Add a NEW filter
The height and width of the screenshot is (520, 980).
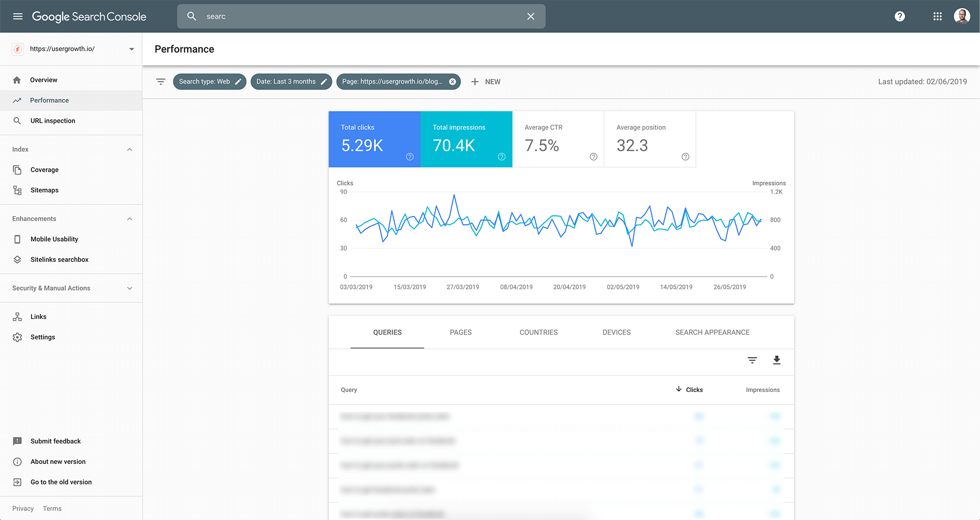pos(485,82)
